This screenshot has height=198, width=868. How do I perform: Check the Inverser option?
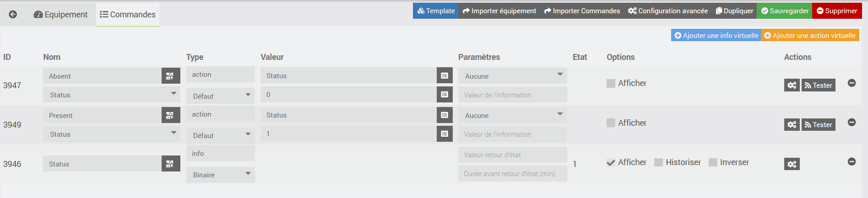[x=712, y=162]
